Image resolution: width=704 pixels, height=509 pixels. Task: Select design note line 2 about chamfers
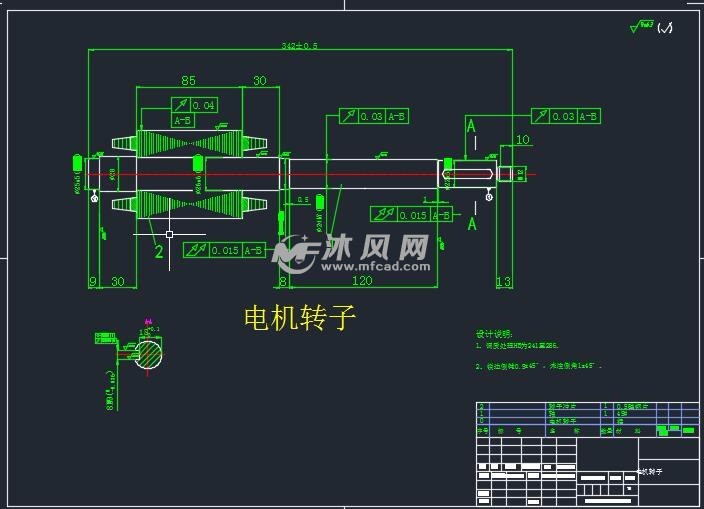pos(538,366)
